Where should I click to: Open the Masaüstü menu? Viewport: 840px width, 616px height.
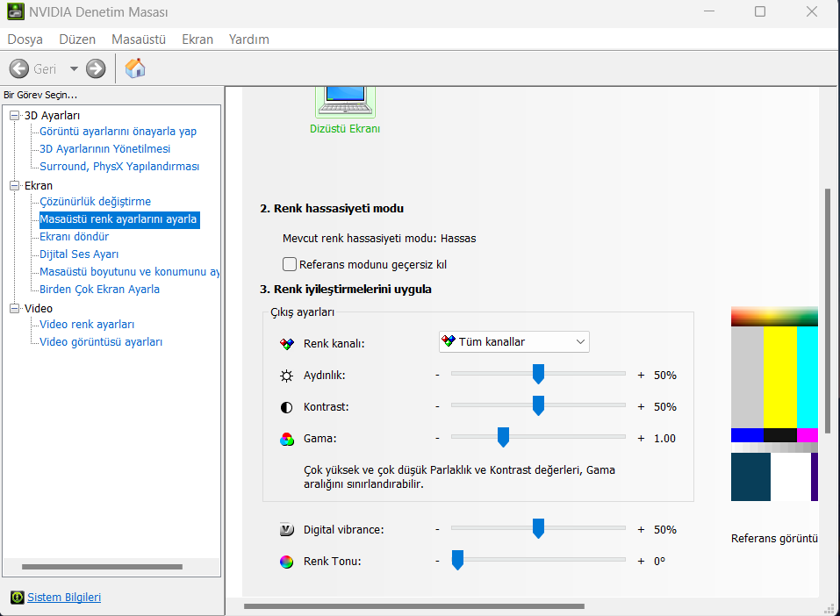point(139,39)
